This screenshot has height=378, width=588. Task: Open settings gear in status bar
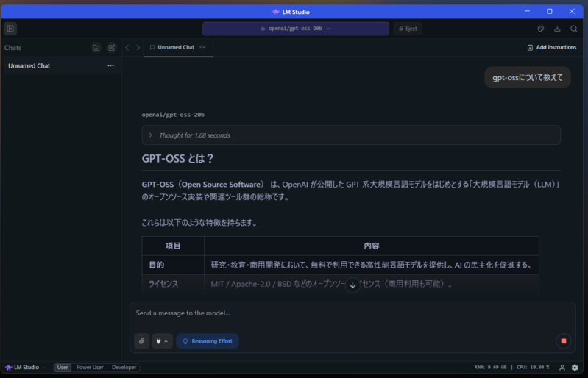pos(575,368)
